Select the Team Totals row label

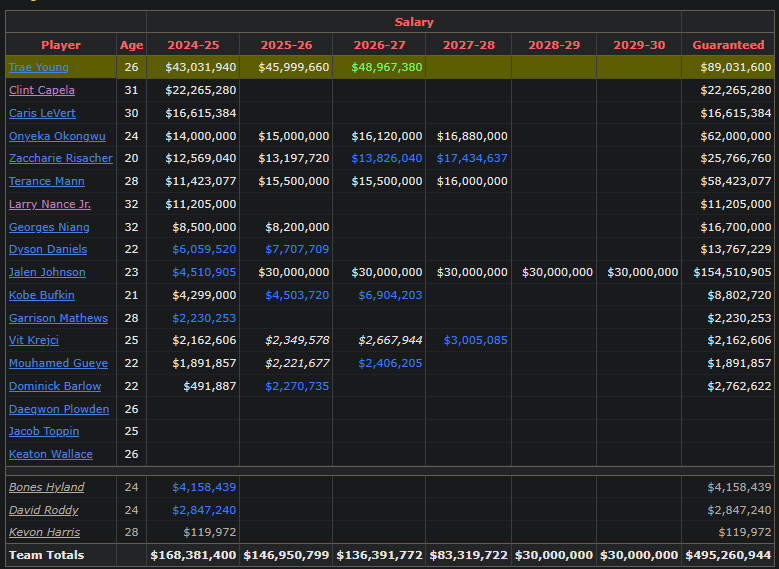coord(47,555)
